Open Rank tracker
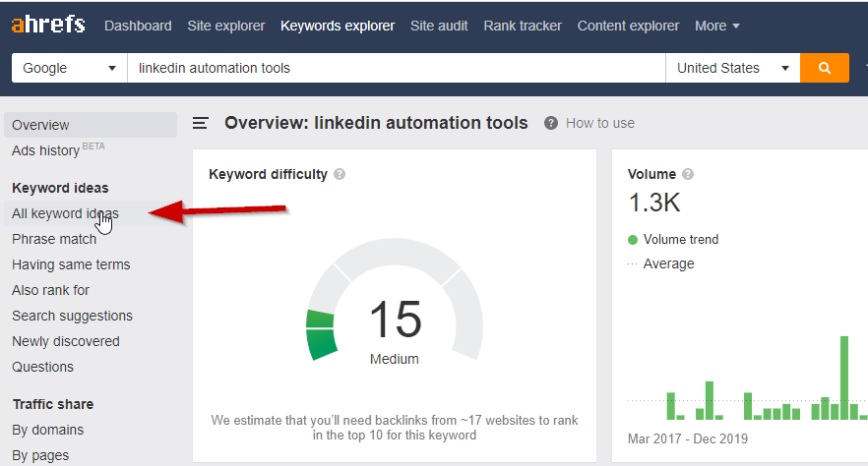Viewport: 868px width, 466px height. [523, 26]
